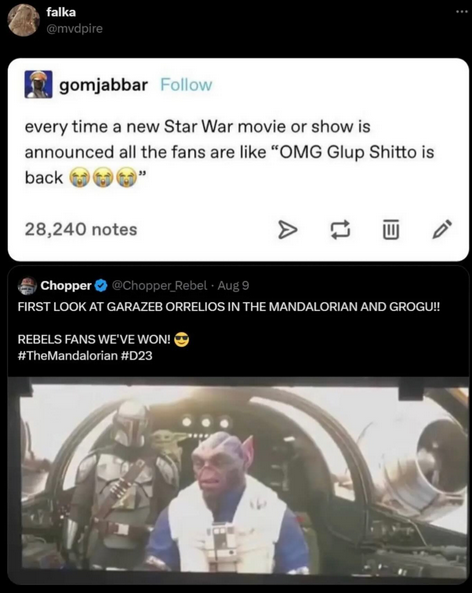
Task: Click the Chopper display name
Action: [66, 286]
